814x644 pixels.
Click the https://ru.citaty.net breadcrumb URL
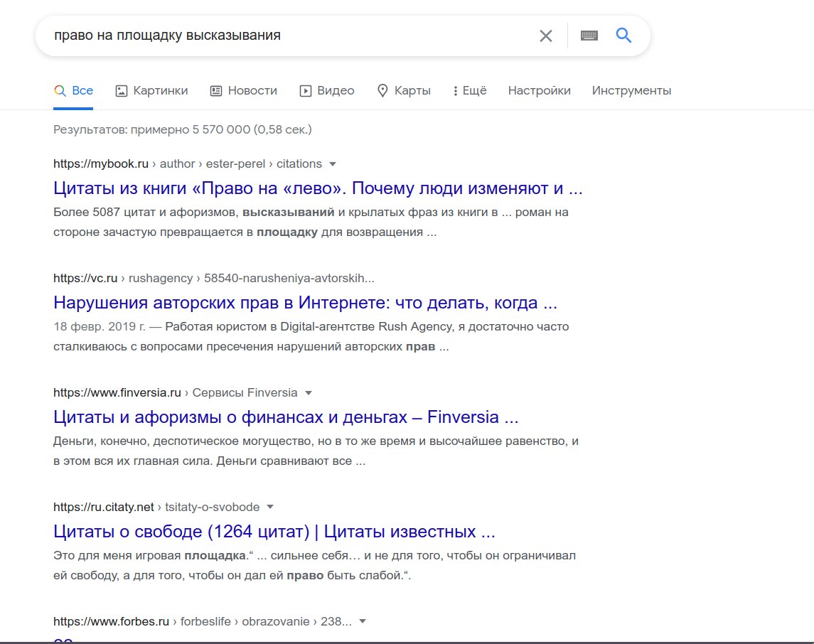click(x=103, y=507)
